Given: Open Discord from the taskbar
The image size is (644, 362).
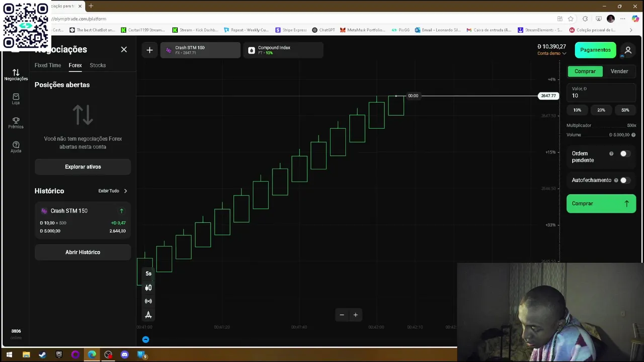Looking at the screenshot, I should [124, 354].
